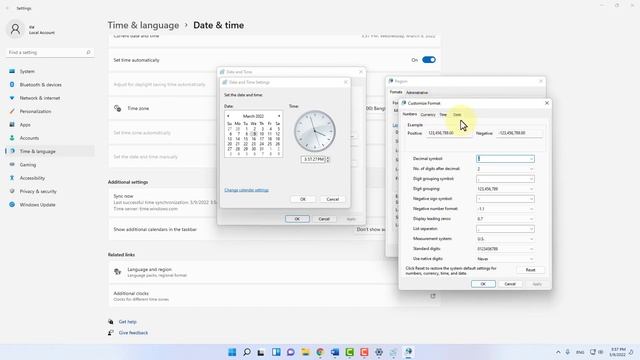Screen dimensions: 640x360
Task: Switch to Time tab in Customize Format
Action: [443, 115]
